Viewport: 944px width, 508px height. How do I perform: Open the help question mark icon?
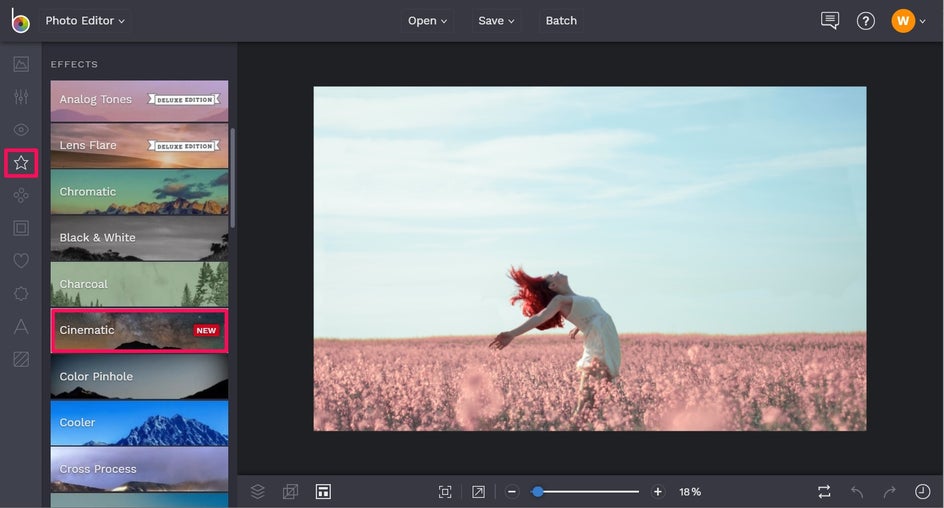866,21
